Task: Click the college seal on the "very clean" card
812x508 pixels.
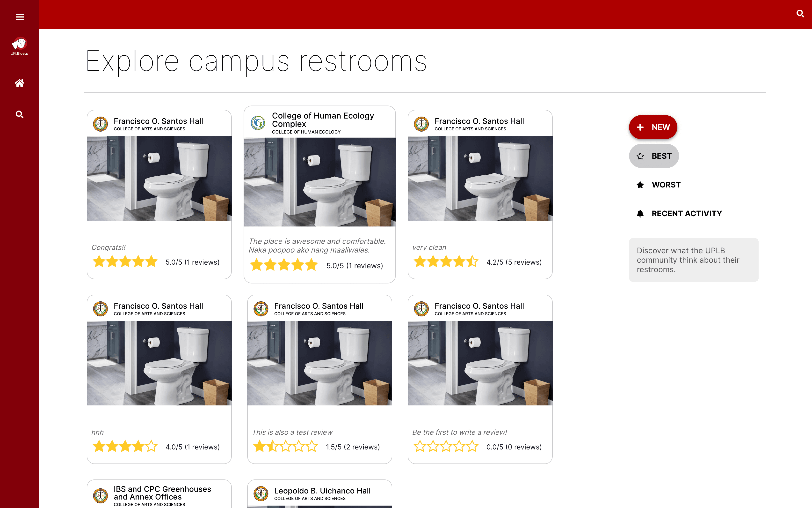Action: click(421, 124)
